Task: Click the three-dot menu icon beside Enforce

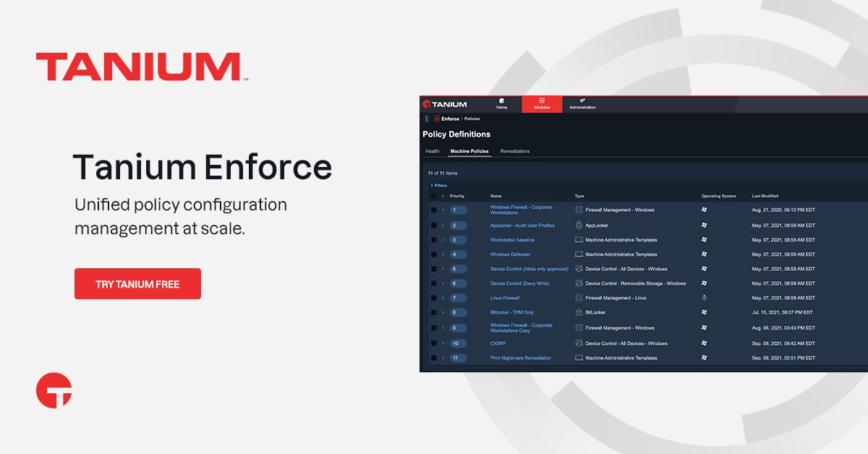Action: (427, 119)
